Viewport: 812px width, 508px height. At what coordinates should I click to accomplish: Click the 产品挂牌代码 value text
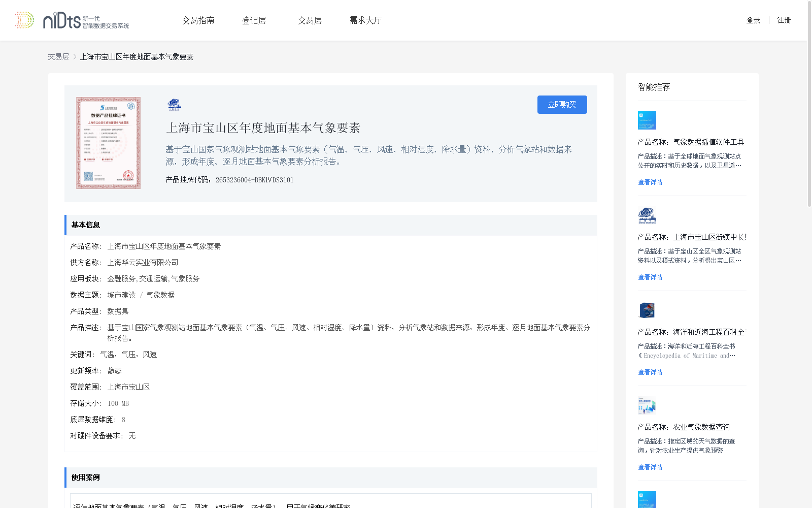point(254,180)
